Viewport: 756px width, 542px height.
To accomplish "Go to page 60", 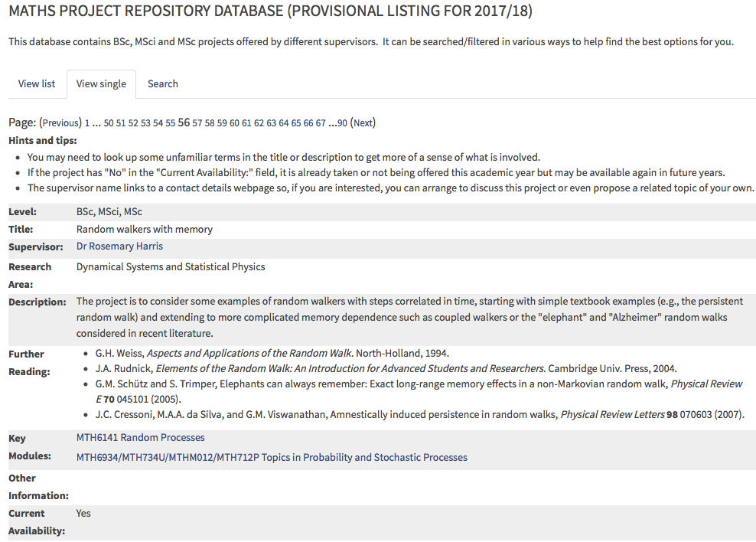I will point(235,123).
